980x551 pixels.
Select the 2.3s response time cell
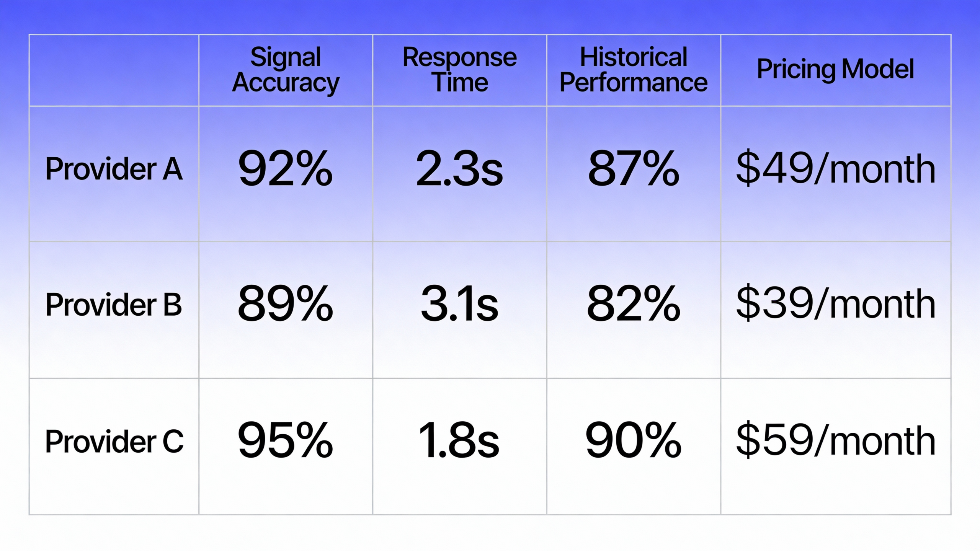[x=459, y=169]
